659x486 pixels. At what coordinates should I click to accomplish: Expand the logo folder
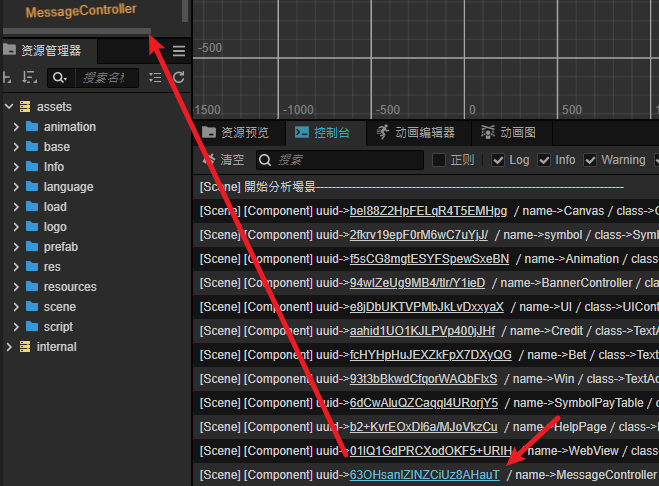pyautogui.click(x=16, y=227)
